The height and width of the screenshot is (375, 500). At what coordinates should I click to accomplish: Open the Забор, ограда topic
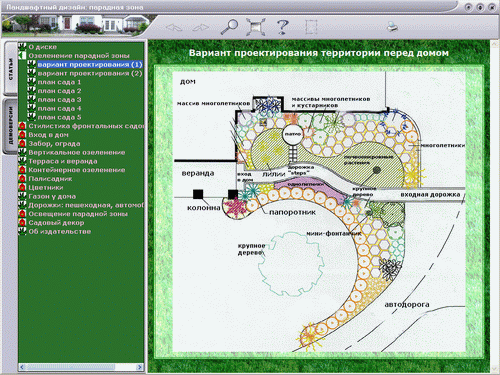click(x=54, y=144)
